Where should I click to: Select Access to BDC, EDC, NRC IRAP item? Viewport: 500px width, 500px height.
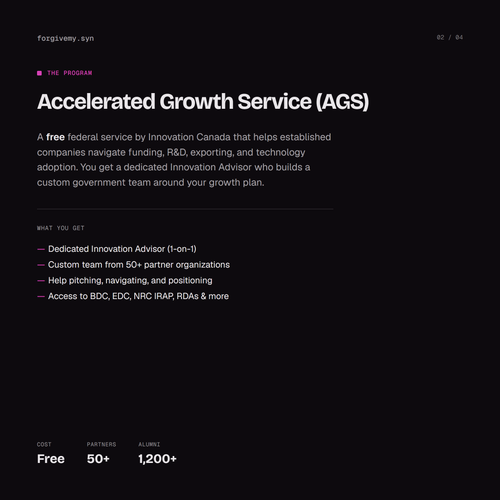[x=138, y=296]
